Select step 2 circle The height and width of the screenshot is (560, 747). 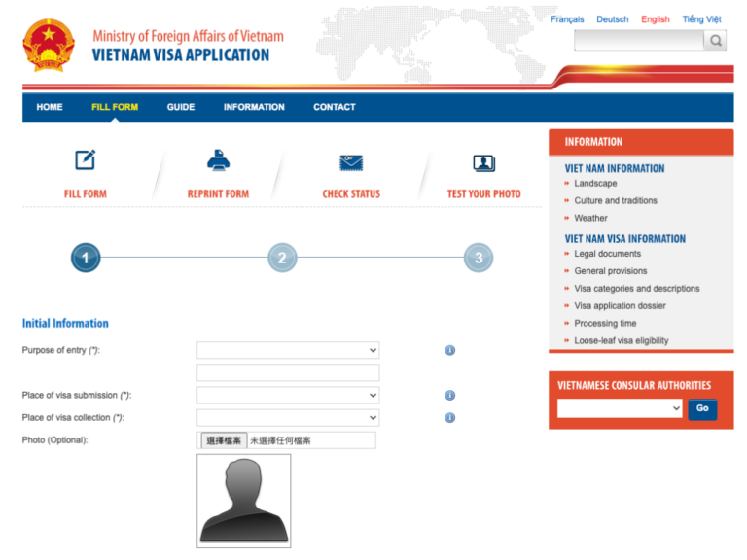click(282, 258)
